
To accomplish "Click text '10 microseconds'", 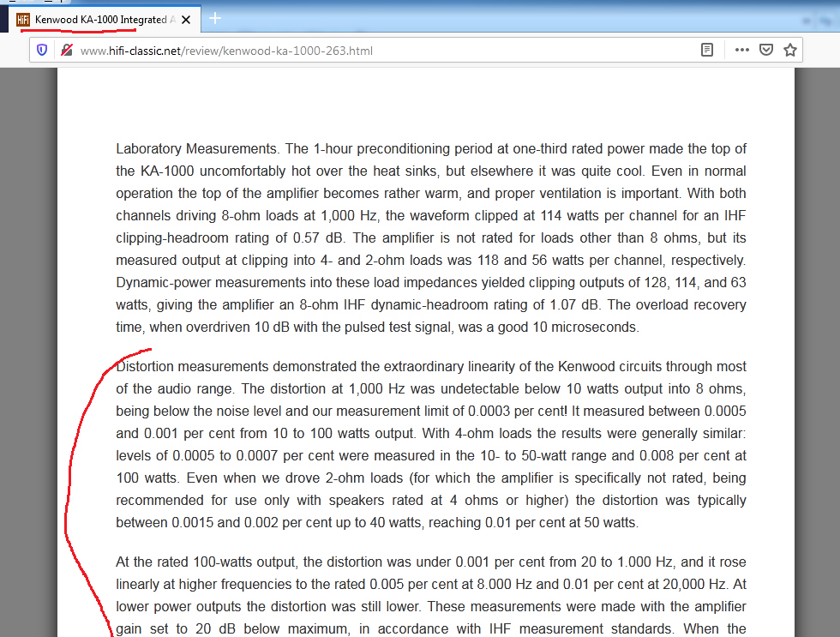I will pos(585,327).
